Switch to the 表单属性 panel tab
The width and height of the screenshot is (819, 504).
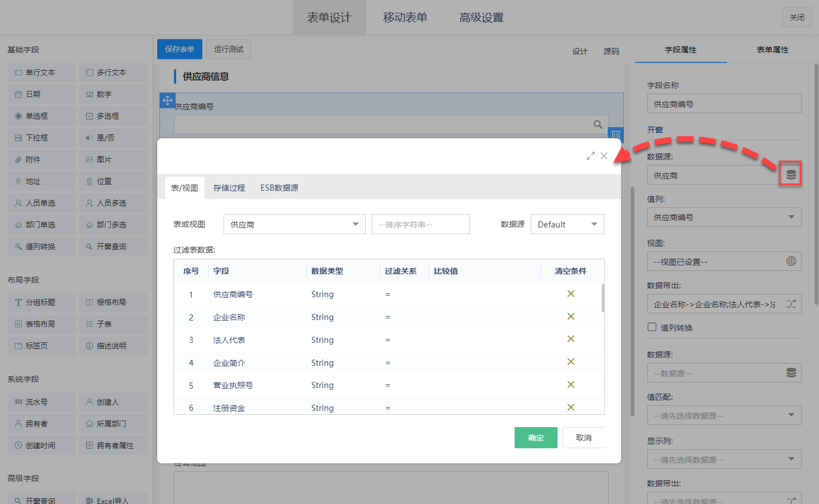[773, 50]
